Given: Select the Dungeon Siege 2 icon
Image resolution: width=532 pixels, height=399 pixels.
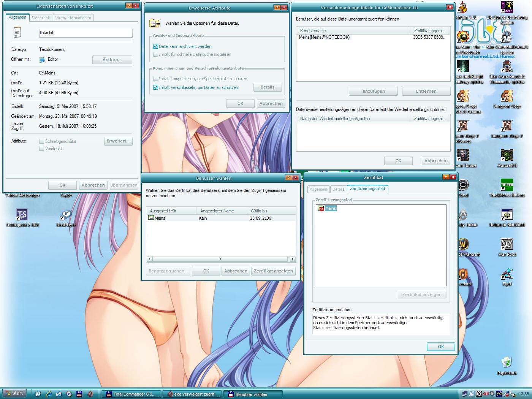Looking at the screenshot, I should click(x=507, y=129).
